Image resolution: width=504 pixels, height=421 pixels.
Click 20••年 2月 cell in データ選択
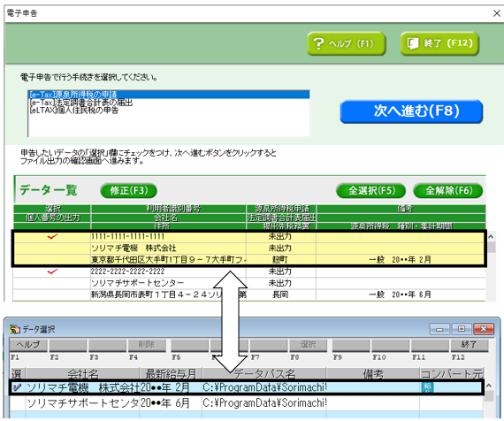tap(171, 387)
